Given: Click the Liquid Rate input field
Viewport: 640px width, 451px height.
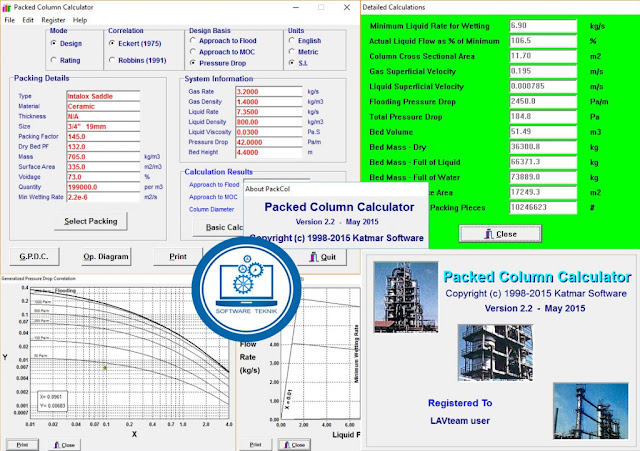Looking at the screenshot, I should (x=269, y=112).
